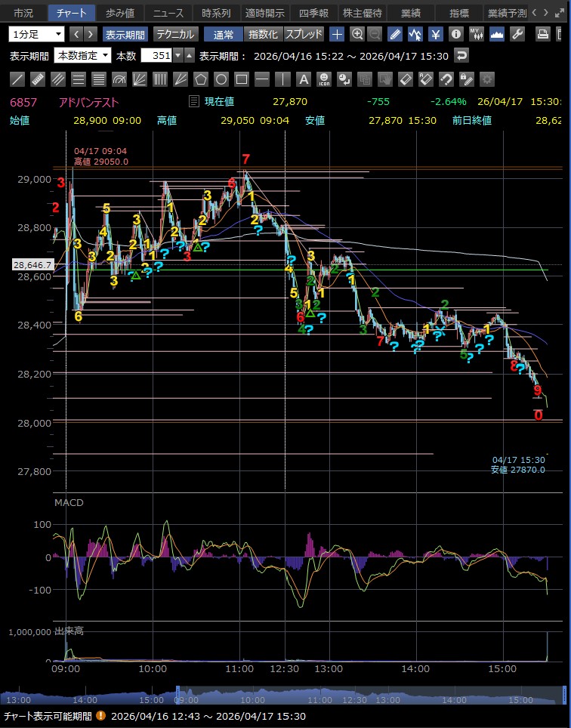
Task: Enable 指数化 display mode
Action: pyautogui.click(x=263, y=34)
